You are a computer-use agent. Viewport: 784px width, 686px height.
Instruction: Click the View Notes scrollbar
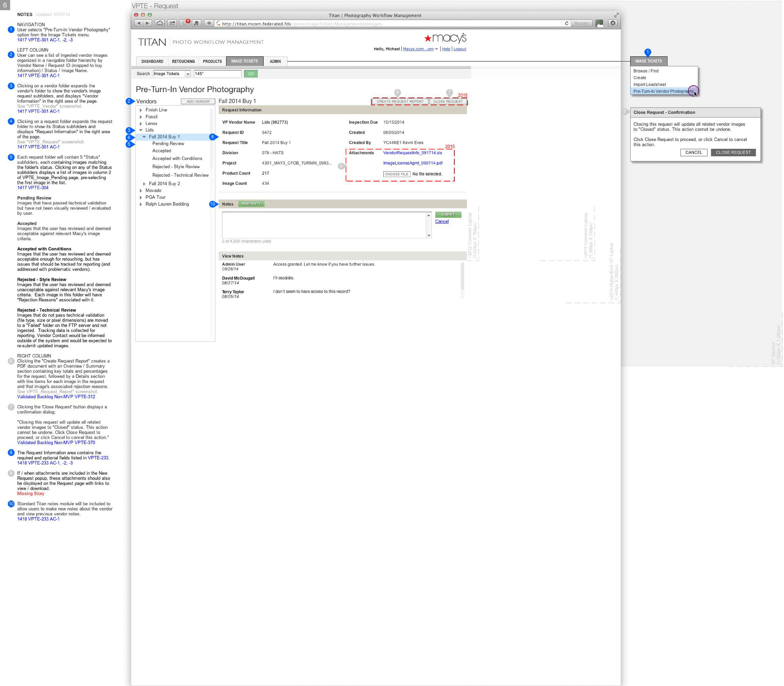coord(462,276)
